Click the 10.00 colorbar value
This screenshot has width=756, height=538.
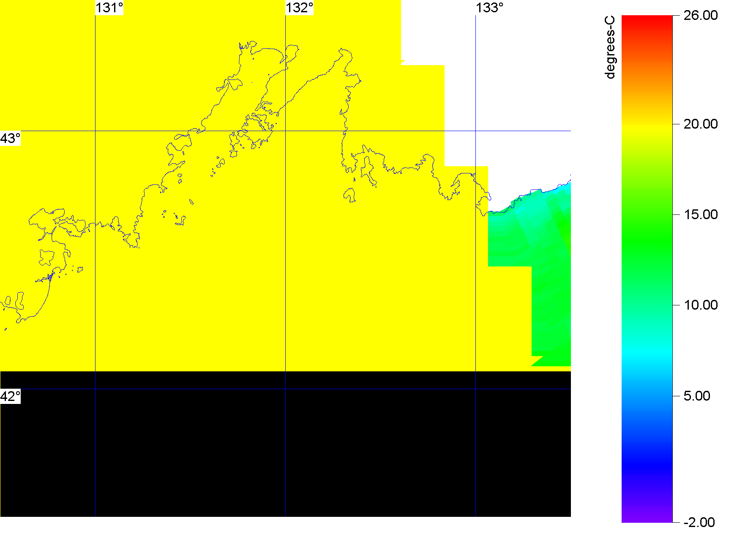pyautogui.click(x=701, y=305)
